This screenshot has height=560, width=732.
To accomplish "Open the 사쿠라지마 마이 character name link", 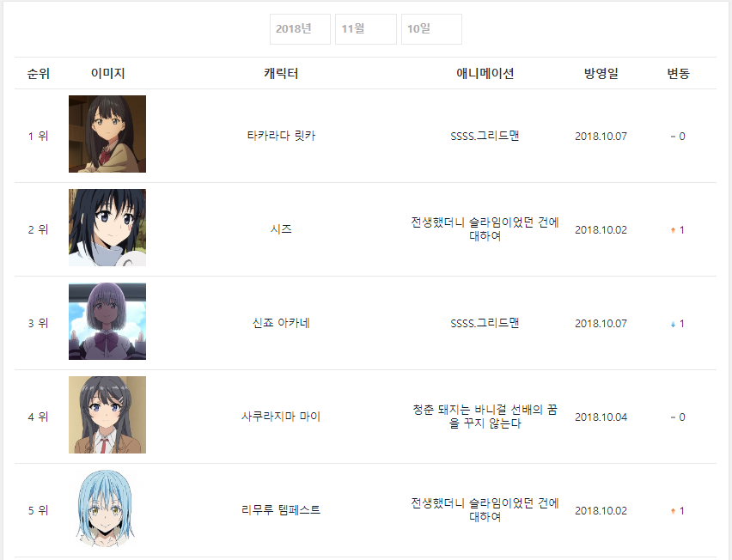I will pyautogui.click(x=281, y=417).
